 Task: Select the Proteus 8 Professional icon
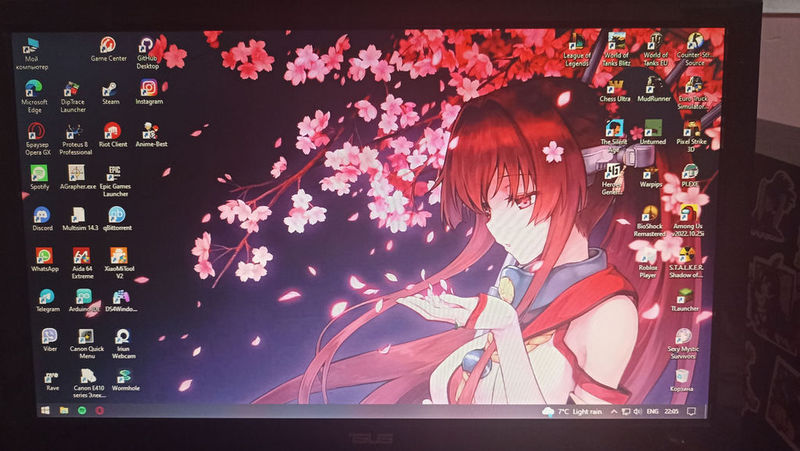76,139
